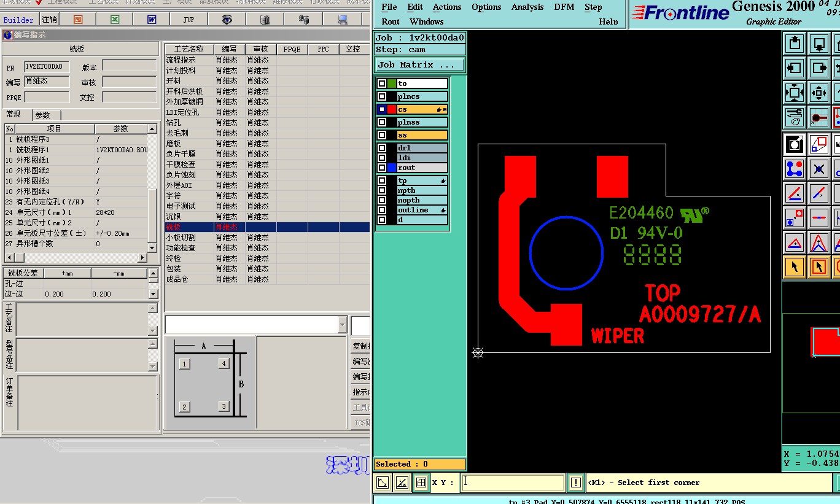Click corner button 1 in panel diagram
Viewport: 840px width, 504px height.
(184, 364)
